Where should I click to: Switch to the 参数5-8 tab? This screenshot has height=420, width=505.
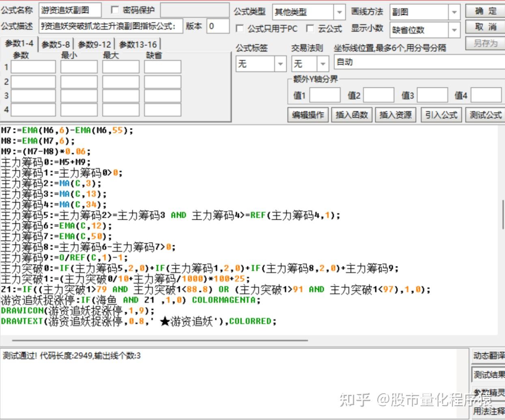56,45
